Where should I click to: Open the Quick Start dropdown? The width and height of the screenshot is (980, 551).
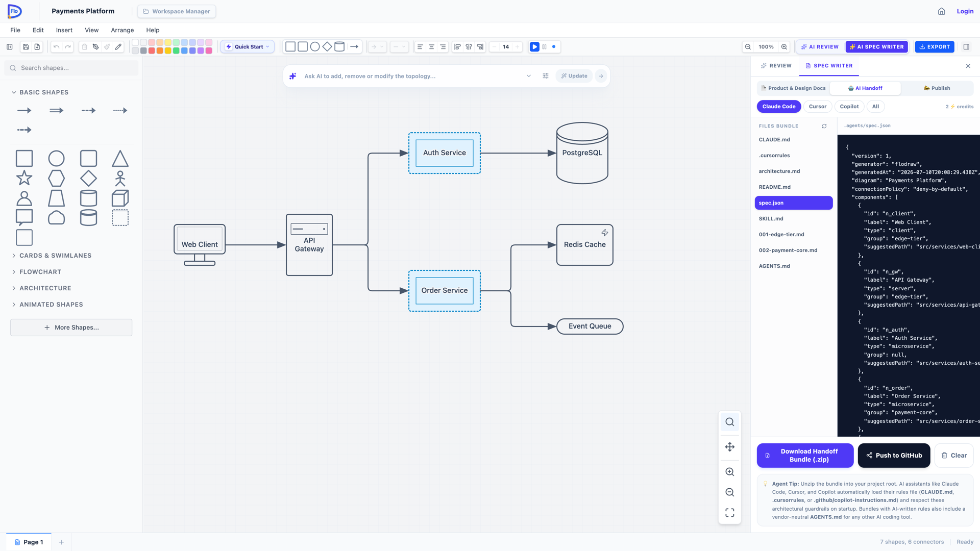[x=248, y=47]
